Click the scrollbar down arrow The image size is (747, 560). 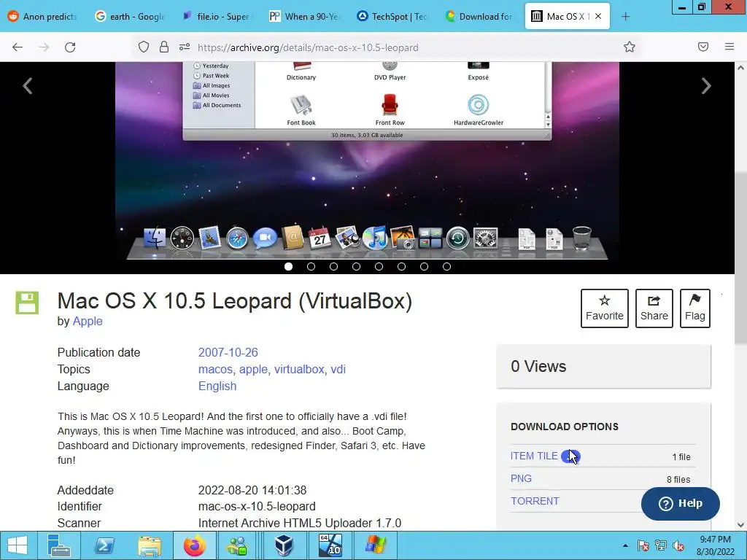point(740,525)
